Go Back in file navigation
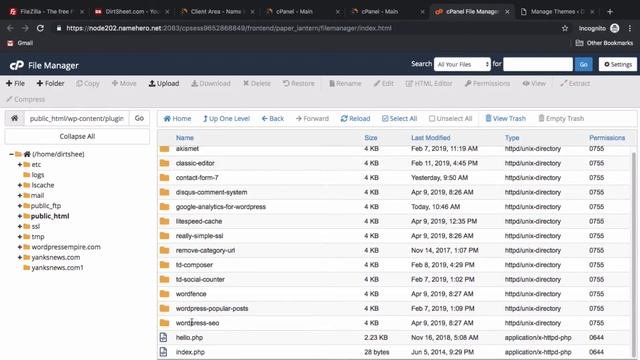The image size is (640, 360). click(273, 118)
